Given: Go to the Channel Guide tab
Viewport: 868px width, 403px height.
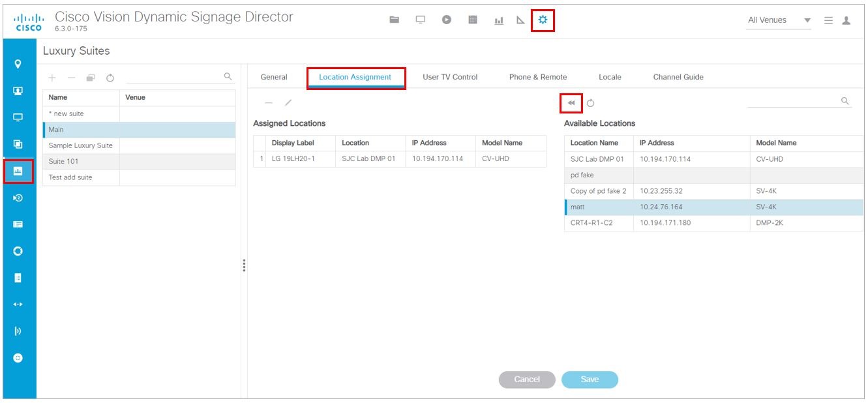Looking at the screenshot, I should [x=678, y=77].
